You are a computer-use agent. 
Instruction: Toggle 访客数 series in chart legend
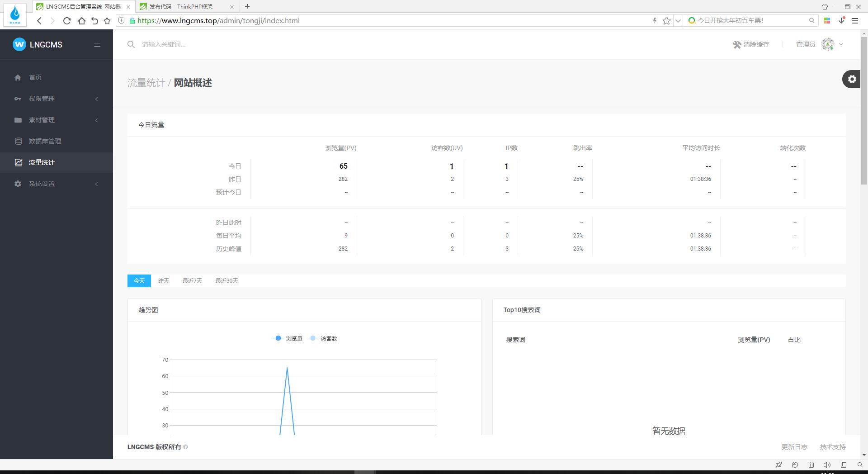(323, 338)
